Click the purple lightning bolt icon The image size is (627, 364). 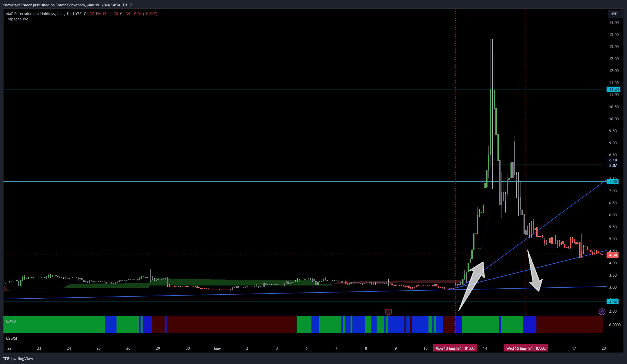point(602,312)
